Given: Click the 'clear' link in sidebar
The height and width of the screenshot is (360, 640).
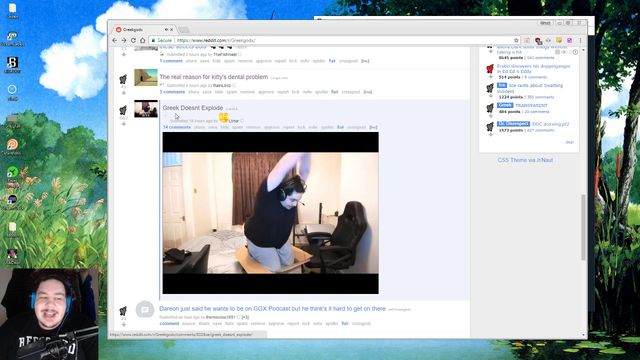Looking at the screenshot, I should click(569, 142).
